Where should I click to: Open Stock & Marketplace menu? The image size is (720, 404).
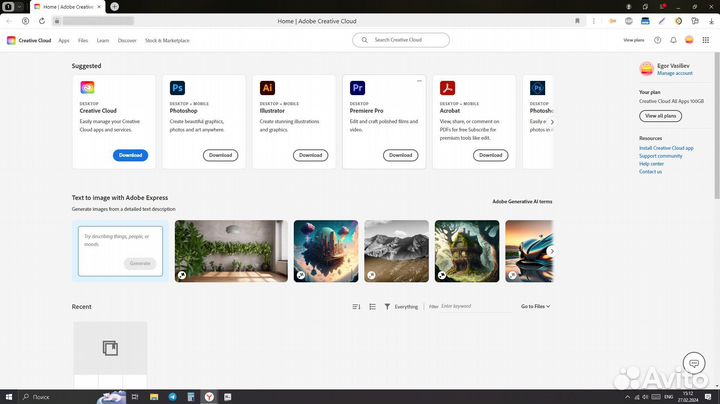(167, 40)
